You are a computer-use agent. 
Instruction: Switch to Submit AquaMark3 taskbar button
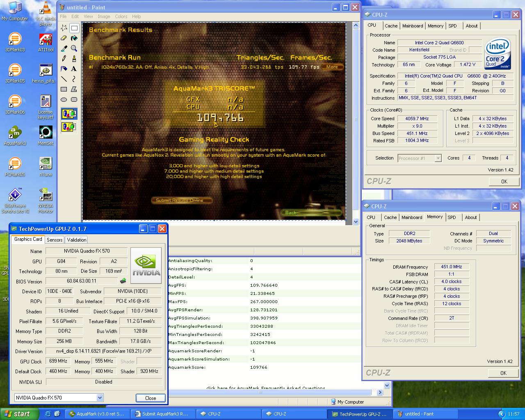[163, 414]
